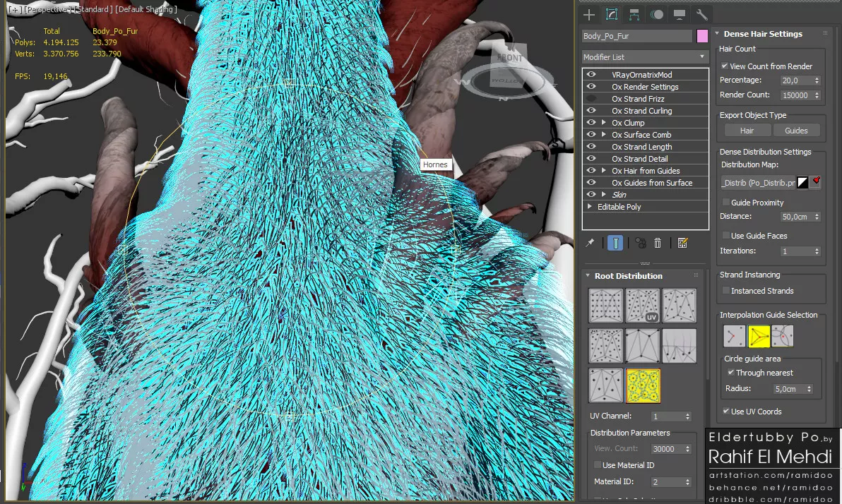
Task: Uncheck View Count from Render
Action: coord(724,66)
